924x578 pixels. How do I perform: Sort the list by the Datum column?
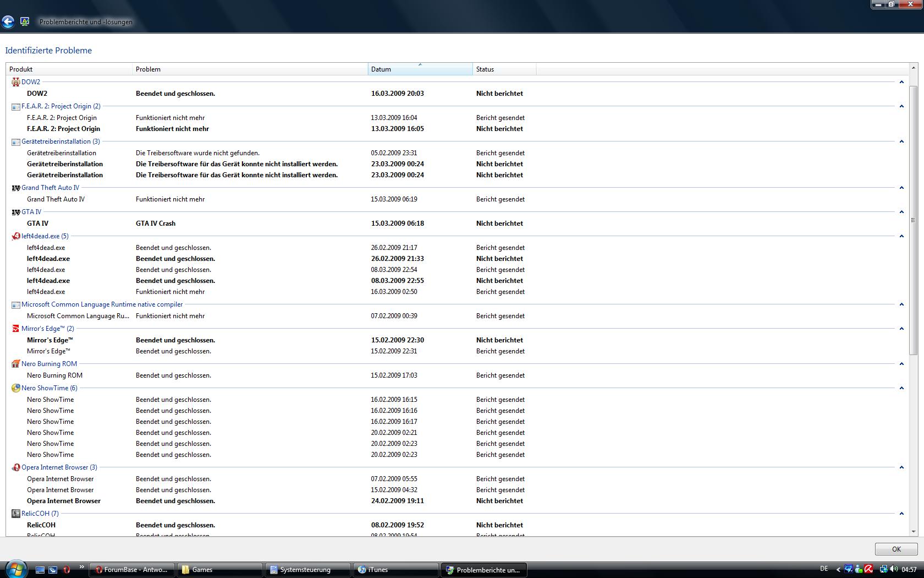tap(420, 69)
